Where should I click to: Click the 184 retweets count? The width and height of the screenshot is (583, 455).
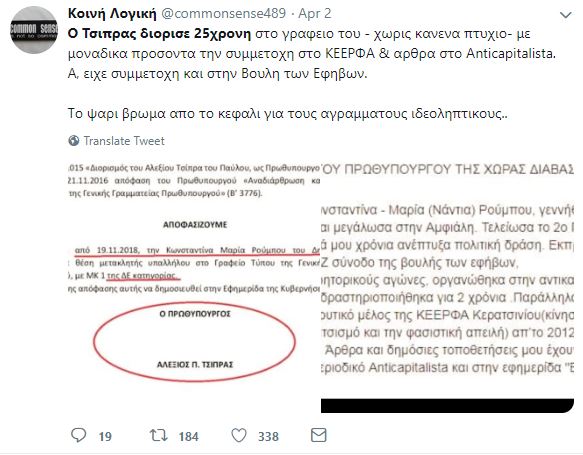click(x=189, y=436)
